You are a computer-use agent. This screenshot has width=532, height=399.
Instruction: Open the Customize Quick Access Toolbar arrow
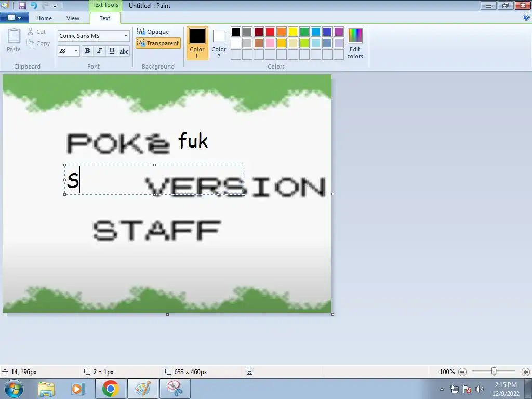[55, 6]
